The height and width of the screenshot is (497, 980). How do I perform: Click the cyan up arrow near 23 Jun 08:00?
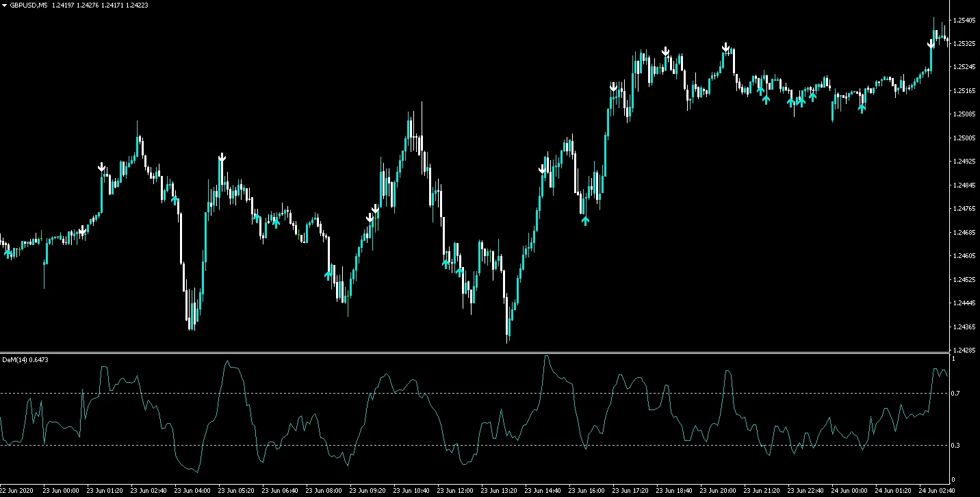coord(328,275)
